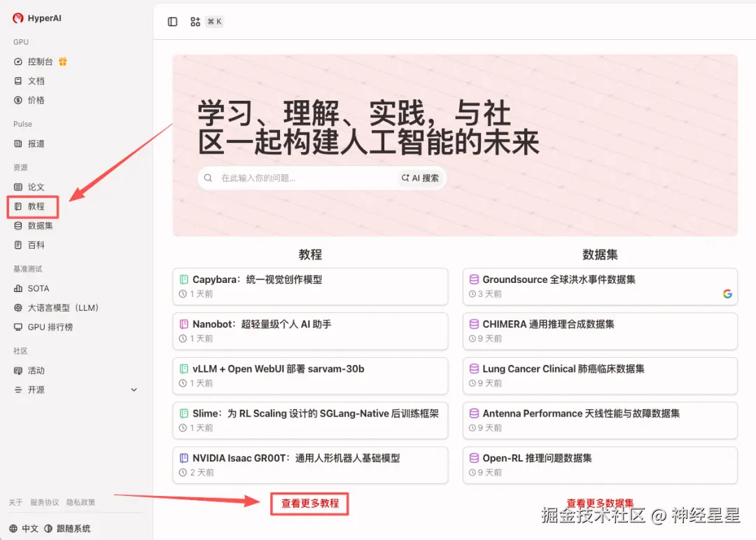Click the 查看更多教程 link
Viewport: 756px width, 540px height.
pyautogui.click(x=309, y=503)
